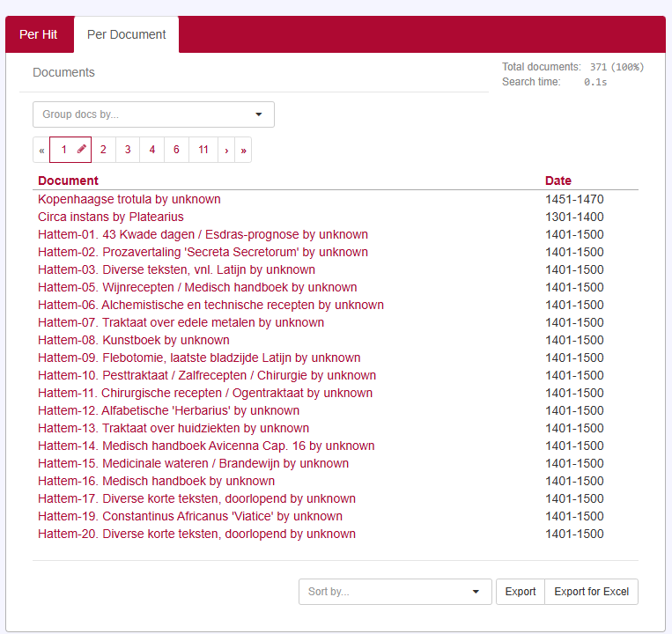Open Hattem-15. Medicinale wateren / Brandewijn

coord(193,463)
